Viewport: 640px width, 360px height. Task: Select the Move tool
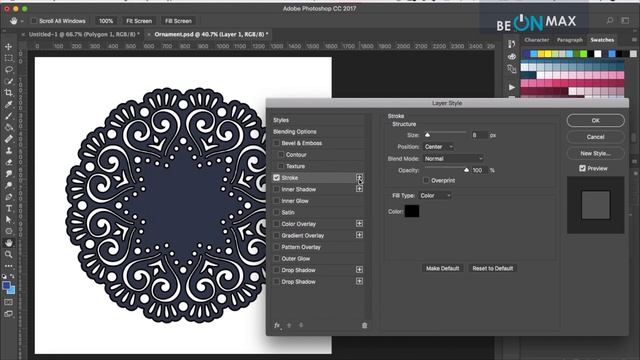click(x=9, y=47)
